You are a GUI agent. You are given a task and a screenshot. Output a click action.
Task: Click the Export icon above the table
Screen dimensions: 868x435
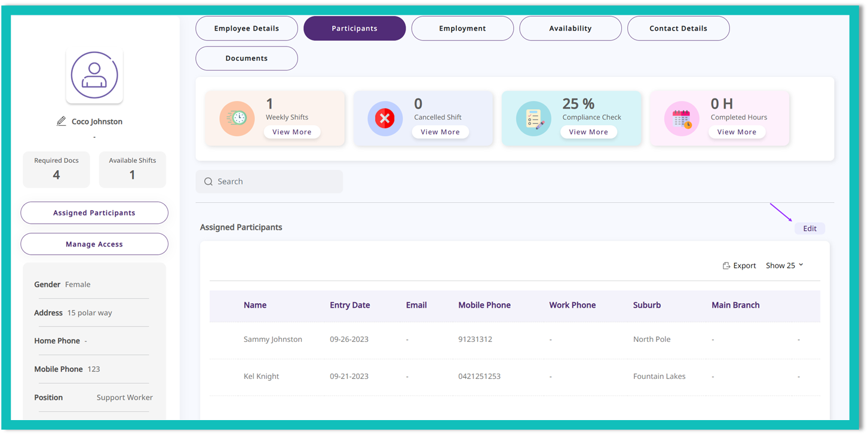pos(726,266)
